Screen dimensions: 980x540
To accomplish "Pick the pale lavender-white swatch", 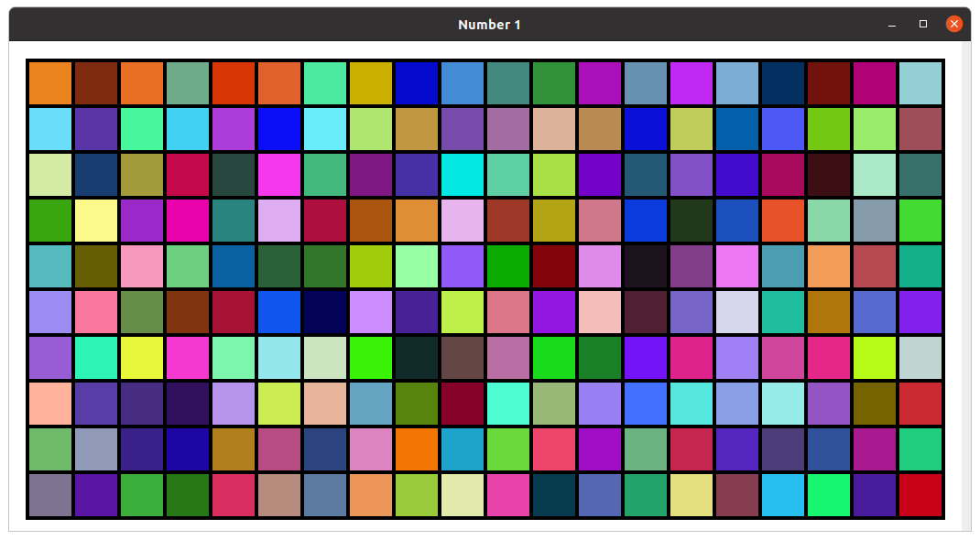I will (737, 312).
